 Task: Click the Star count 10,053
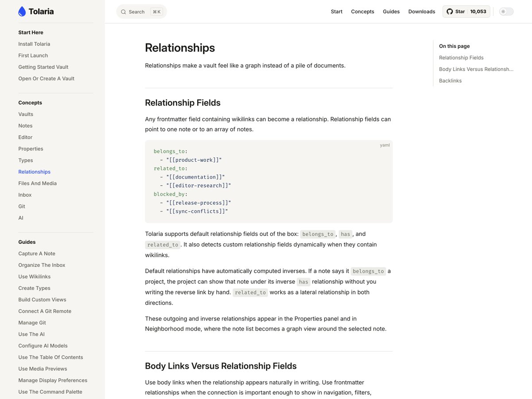478,12
